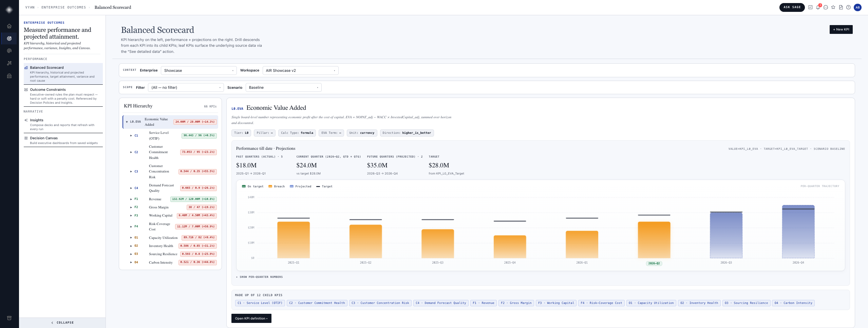Viewport: 868px width, 328px height.
Task: Expand the C2 Customer Commitment Health node
Action: 131,152
